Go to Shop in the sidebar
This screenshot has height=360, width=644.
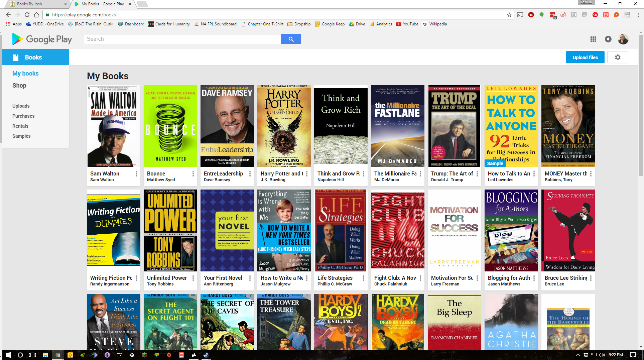[x=19, y=86]
